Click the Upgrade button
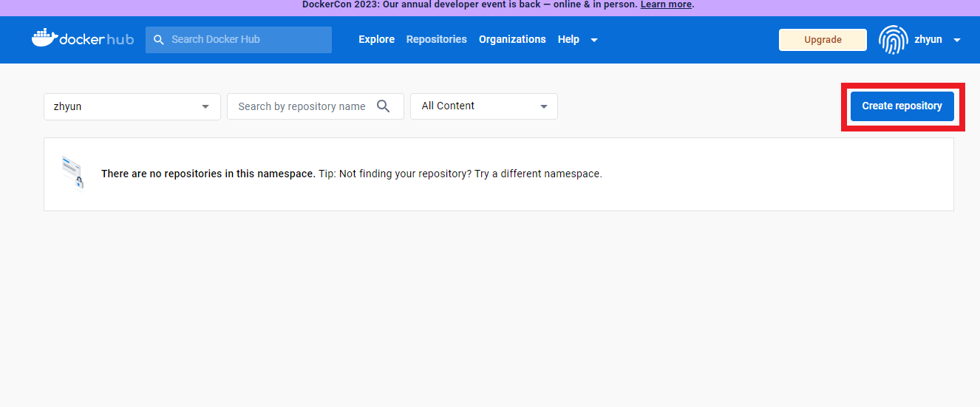The image size is (980, 407). 823,40
